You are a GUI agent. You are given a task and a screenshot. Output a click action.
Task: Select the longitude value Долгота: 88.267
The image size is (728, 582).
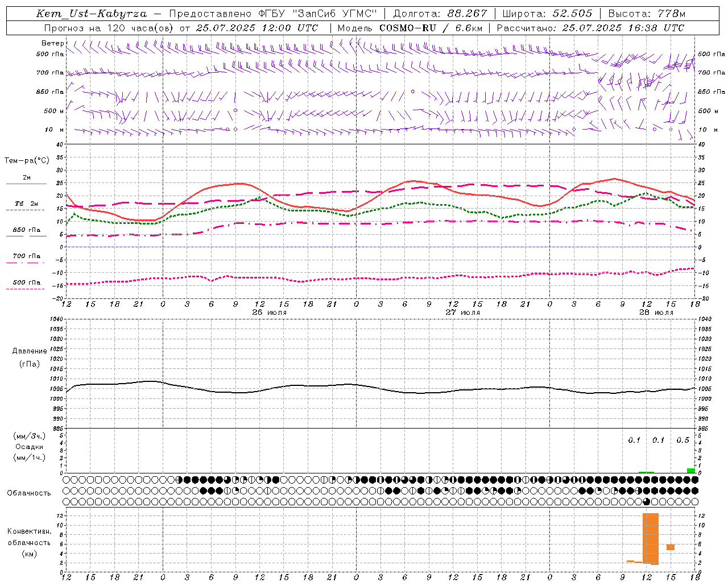(440, 14)
